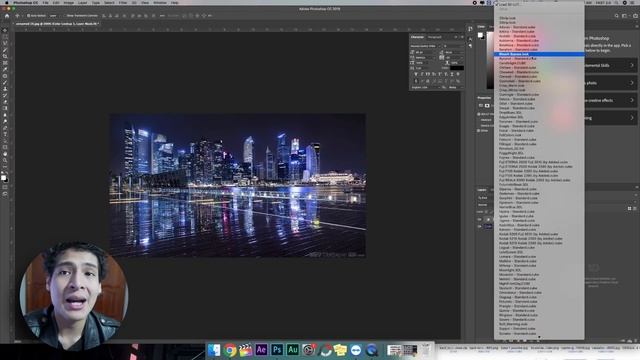
Task: Expand the Painting chevron in Learn panel
Action: pos(632,118)
